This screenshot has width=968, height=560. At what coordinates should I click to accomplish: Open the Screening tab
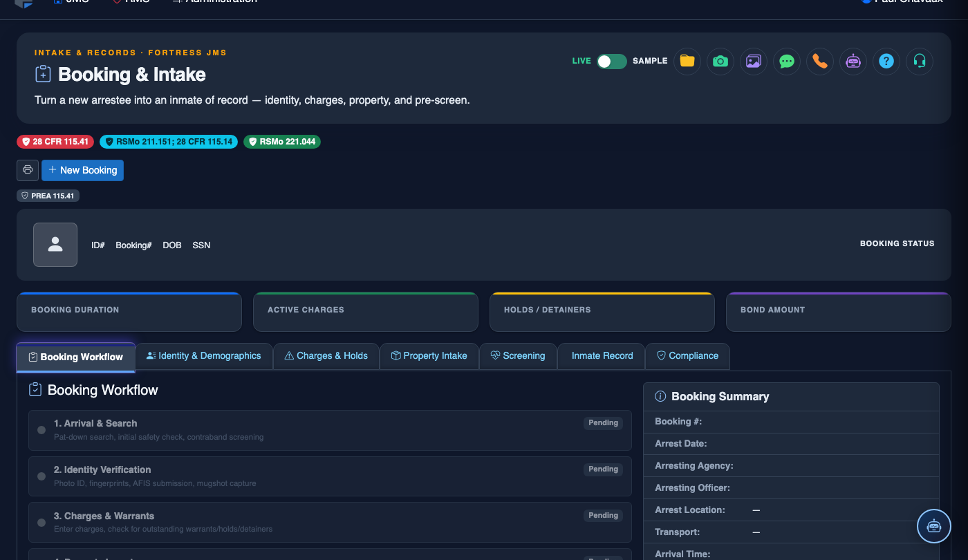(518, 356)
